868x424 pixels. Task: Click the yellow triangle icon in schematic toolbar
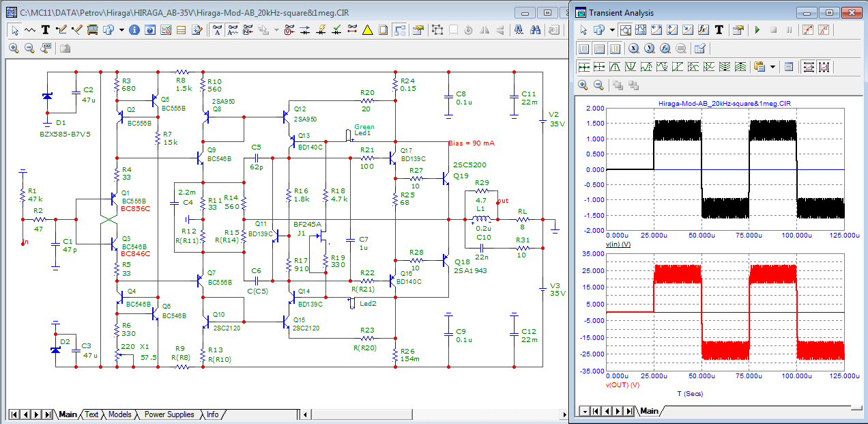367,30
